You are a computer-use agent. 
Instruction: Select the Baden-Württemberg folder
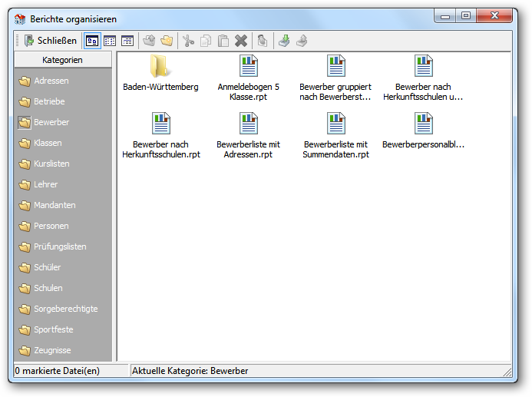coord(160,73)
